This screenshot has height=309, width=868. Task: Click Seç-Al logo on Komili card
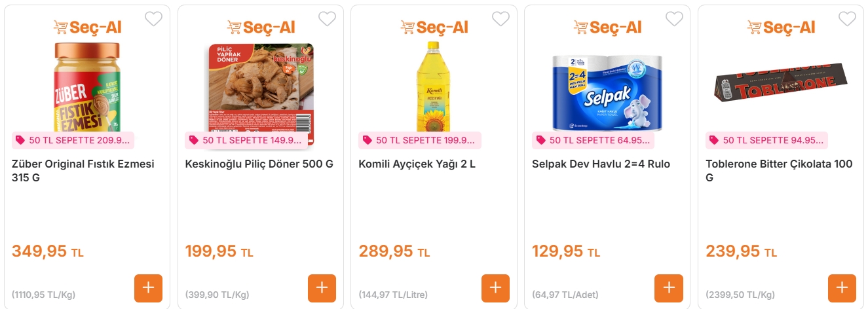pyautogui.click(x=434, y=27)
